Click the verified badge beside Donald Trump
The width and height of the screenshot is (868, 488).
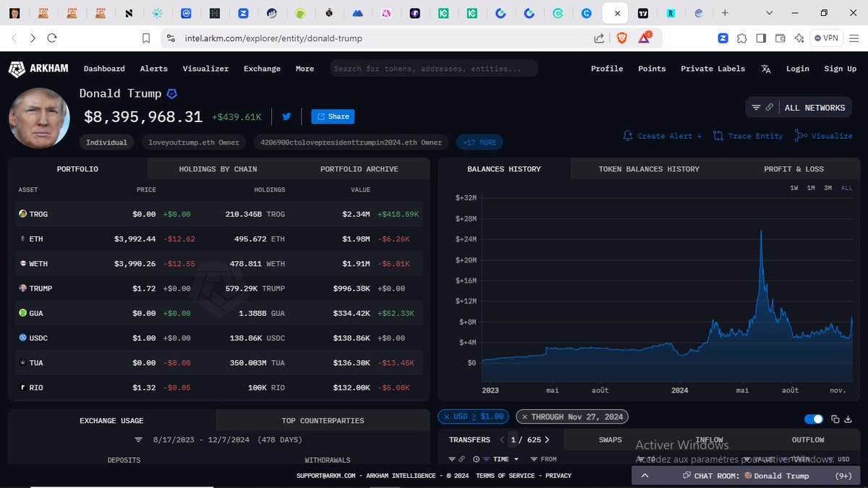click(172, 94)
